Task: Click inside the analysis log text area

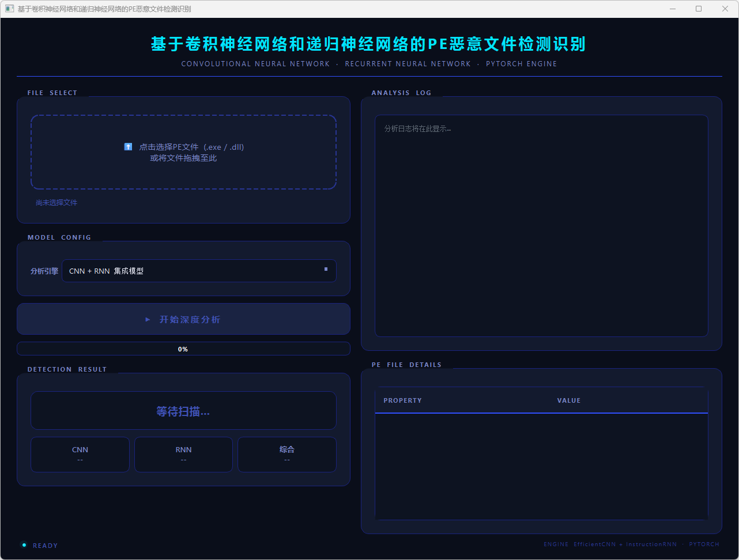Action: tap(541, 230)
